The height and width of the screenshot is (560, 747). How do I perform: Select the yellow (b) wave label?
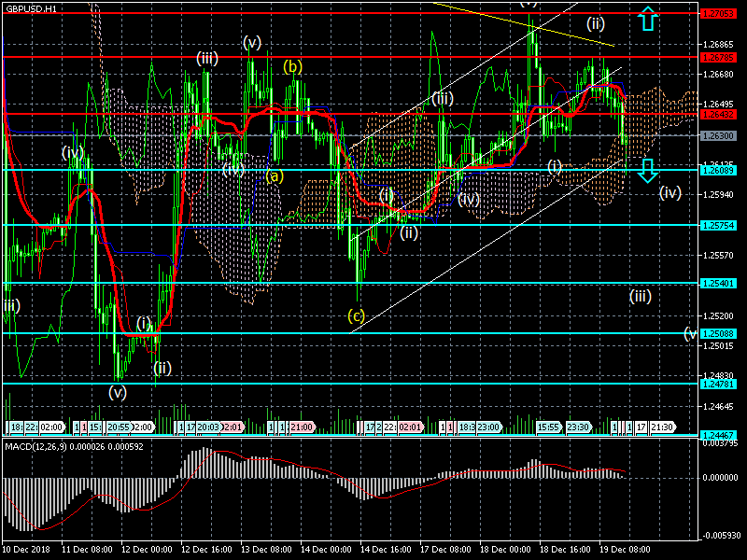tap(293, 66)
